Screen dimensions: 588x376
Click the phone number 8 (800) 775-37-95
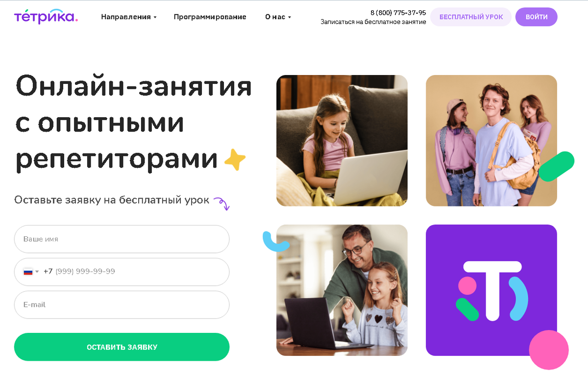pyautogui.click(x=398, y=13)
